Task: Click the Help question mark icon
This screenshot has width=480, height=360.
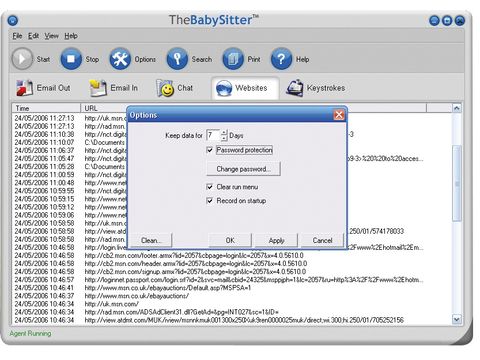Action: [x=281, y=59]
